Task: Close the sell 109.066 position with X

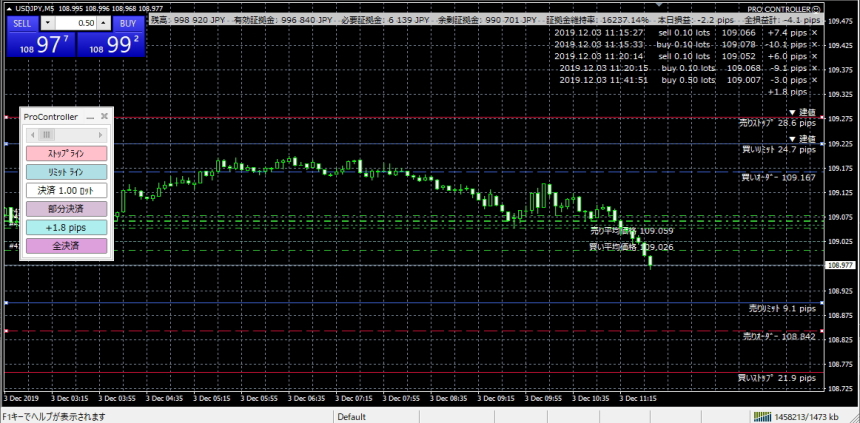Action: (814, 33)
